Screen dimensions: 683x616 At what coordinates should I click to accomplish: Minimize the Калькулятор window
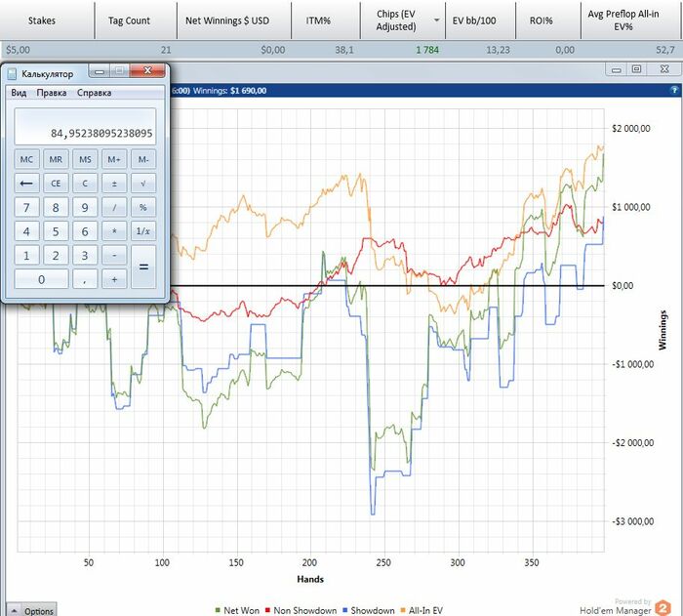[100, 71]
